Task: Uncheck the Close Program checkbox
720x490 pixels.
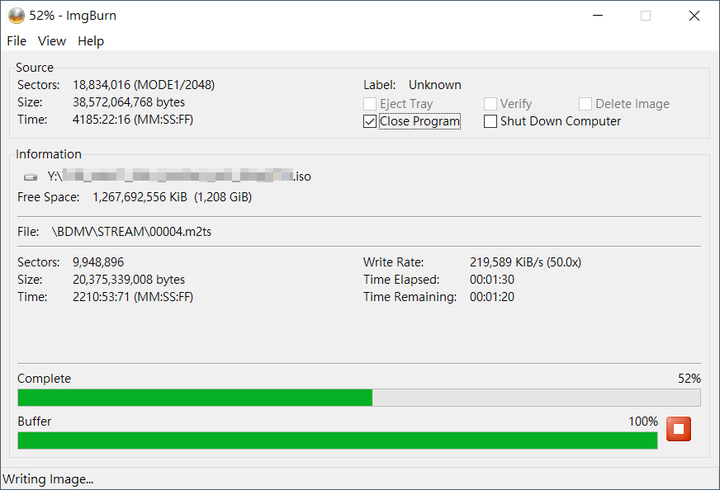Action: tap(370, 121)
